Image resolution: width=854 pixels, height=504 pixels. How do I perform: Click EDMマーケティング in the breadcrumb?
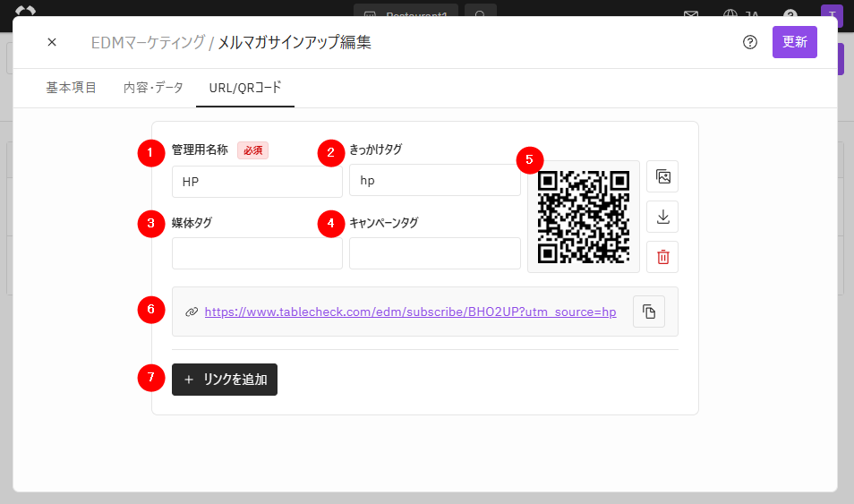click(x=148, y=42)
